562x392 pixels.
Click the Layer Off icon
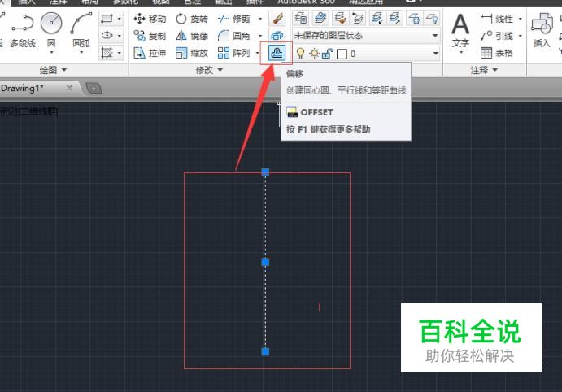coord(432,18)
